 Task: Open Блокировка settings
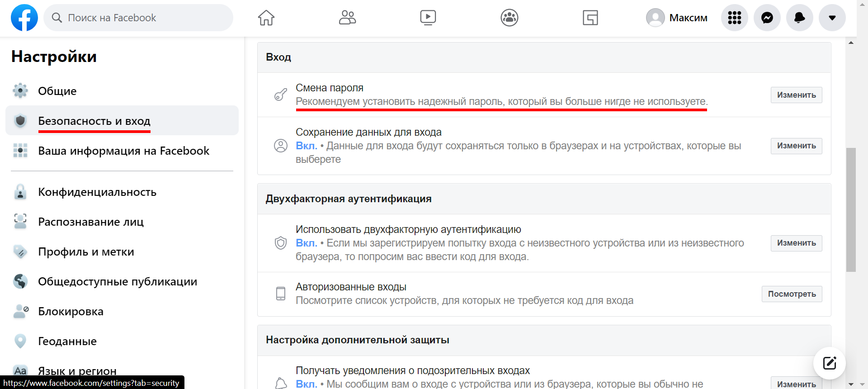(x=122, y=311)
